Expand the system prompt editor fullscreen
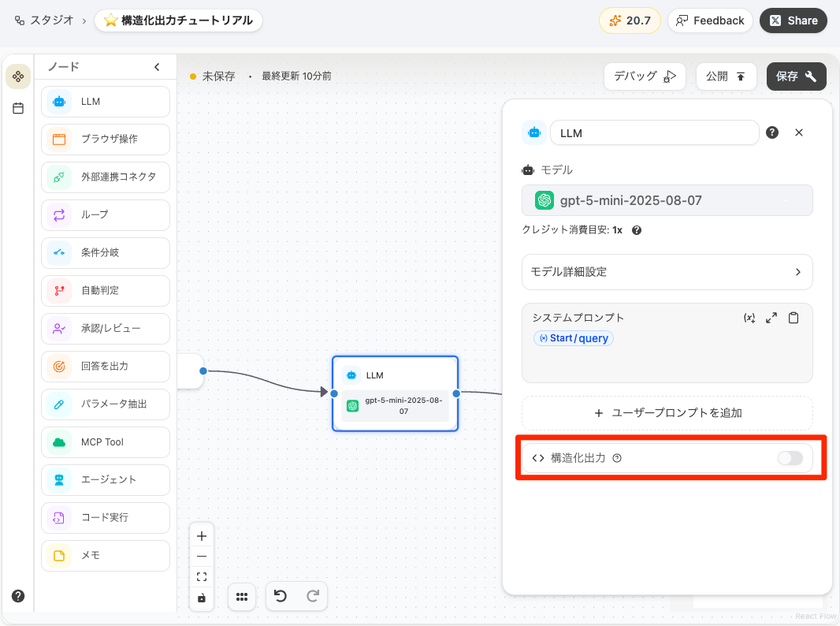840x626 pixels. 771,317
